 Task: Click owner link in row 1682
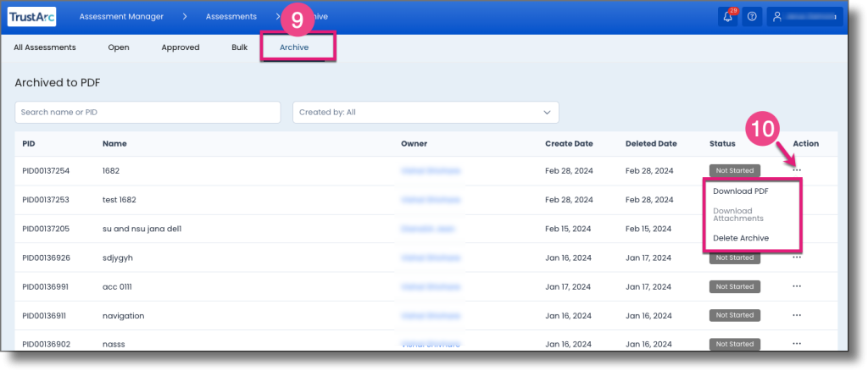tap(431, 171)
